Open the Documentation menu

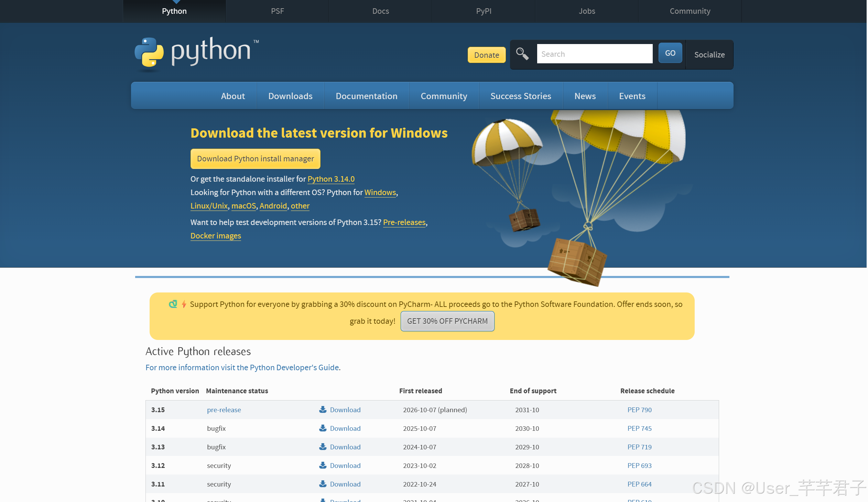tap(367, 96)
